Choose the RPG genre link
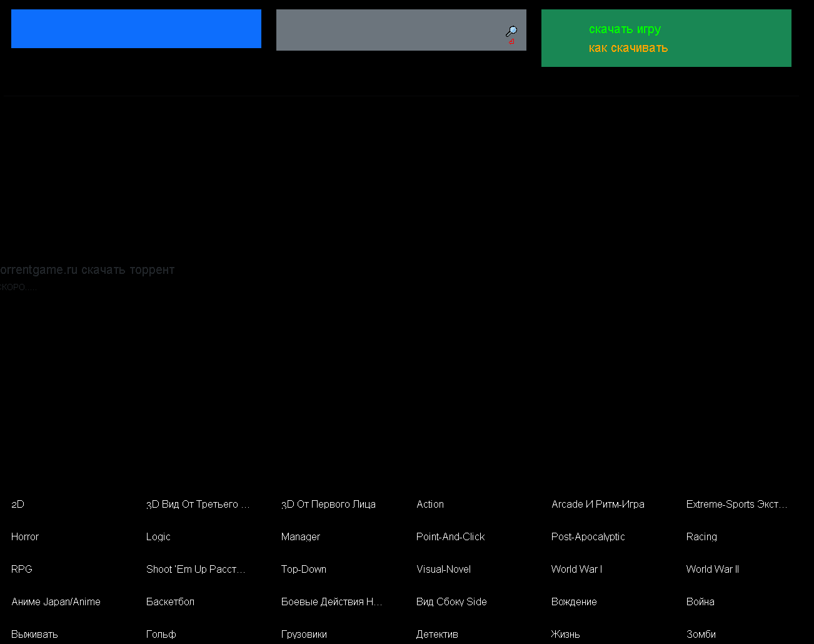The width and height of the screenshot is (814, 644). [x=22, y=570]
